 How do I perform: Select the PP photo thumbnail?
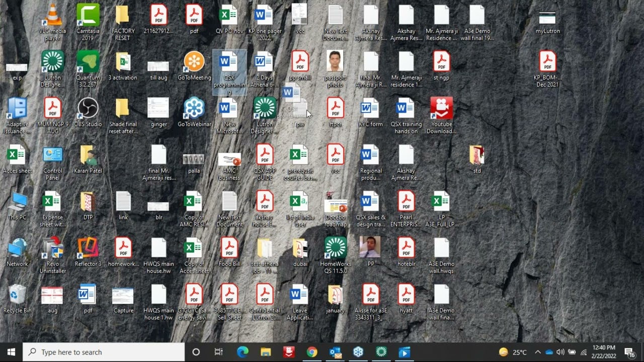pos(370,252)
